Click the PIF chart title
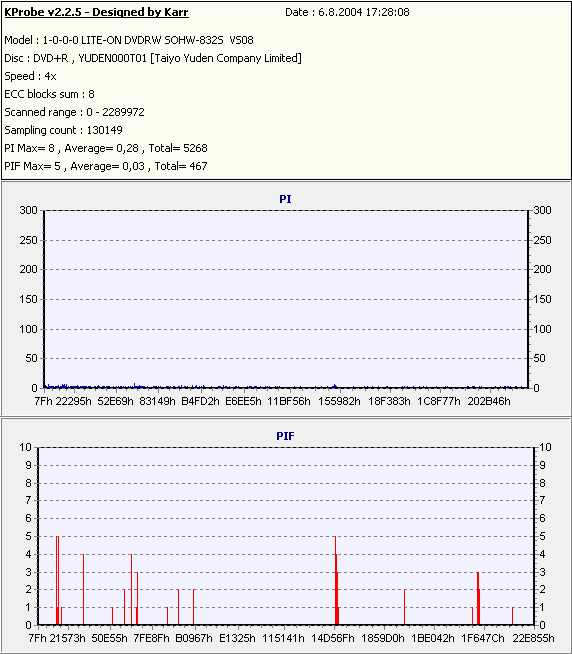Screen dimensions: 572x654 (285, 436)
